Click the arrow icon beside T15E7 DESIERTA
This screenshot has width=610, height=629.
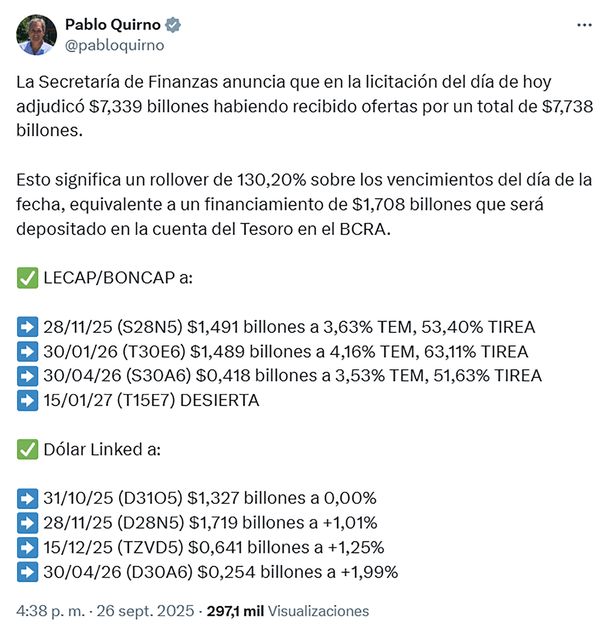point(26,400)
